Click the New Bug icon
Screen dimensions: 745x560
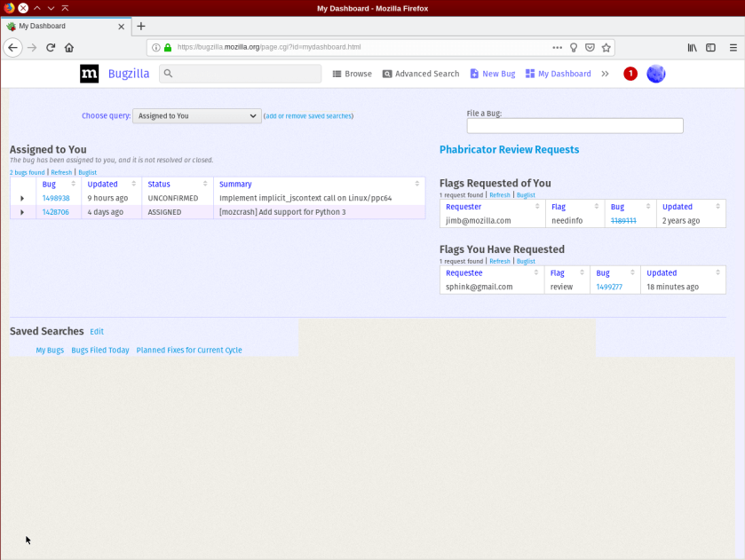(x=474, y=74)
